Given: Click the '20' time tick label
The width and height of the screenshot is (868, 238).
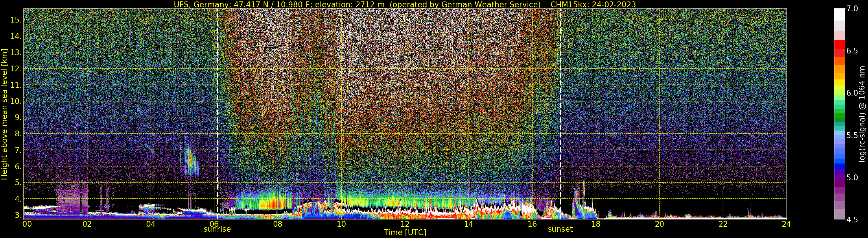Looking at the screenshot, I should pos(659,224).
